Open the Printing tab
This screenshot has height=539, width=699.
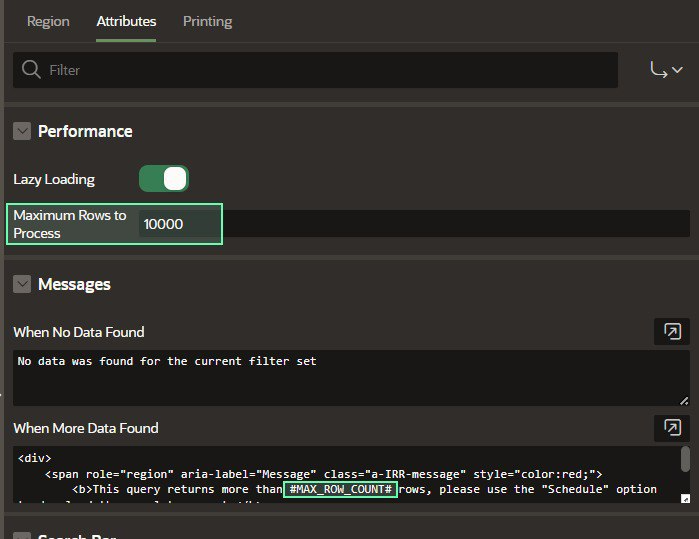[207, 21]
